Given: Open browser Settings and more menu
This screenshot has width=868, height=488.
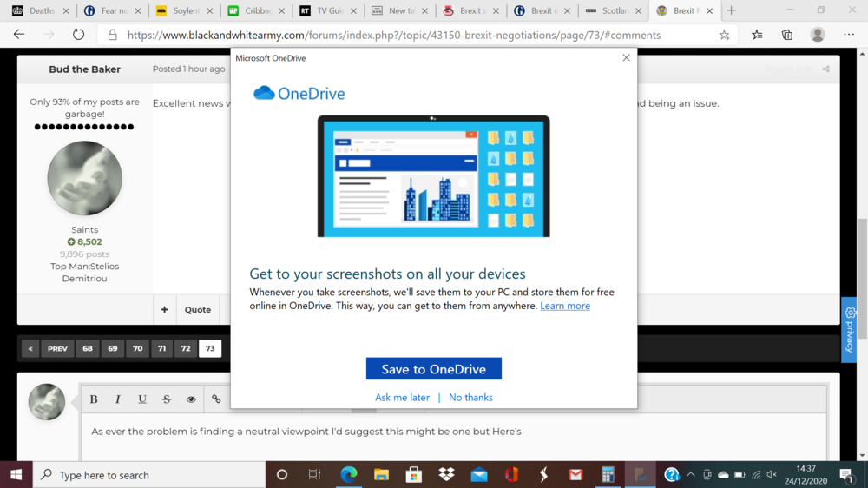Looking at the screenshot, I should pos(849,35).
